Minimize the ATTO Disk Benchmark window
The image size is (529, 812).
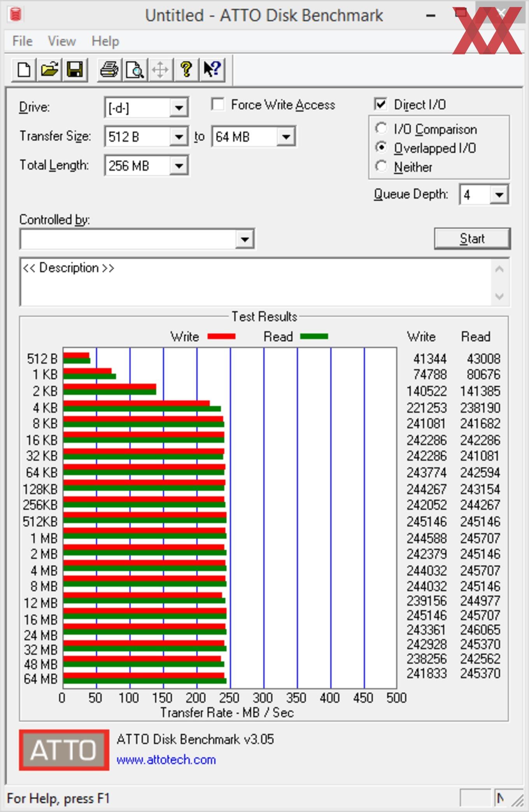coord(431,16)
